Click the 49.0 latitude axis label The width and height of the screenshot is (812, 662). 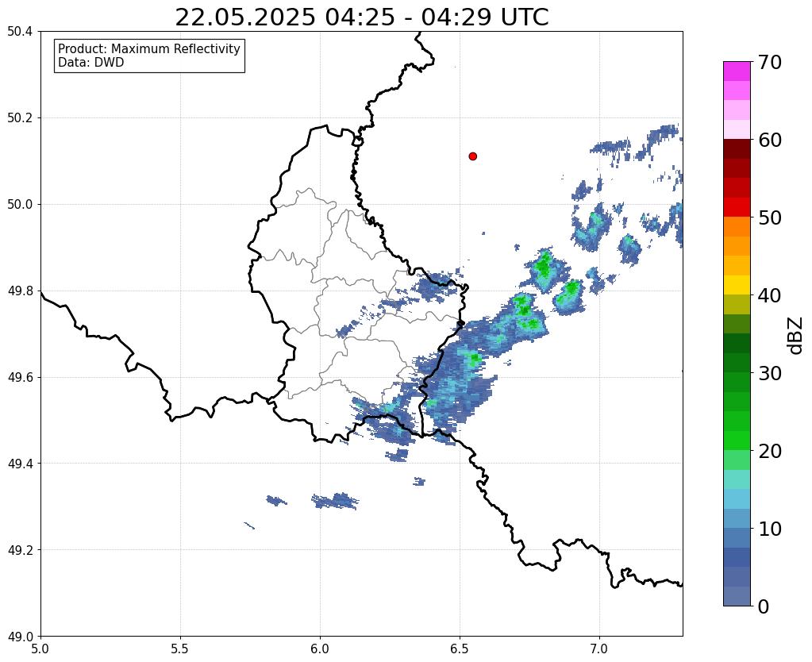click(20, 636)
